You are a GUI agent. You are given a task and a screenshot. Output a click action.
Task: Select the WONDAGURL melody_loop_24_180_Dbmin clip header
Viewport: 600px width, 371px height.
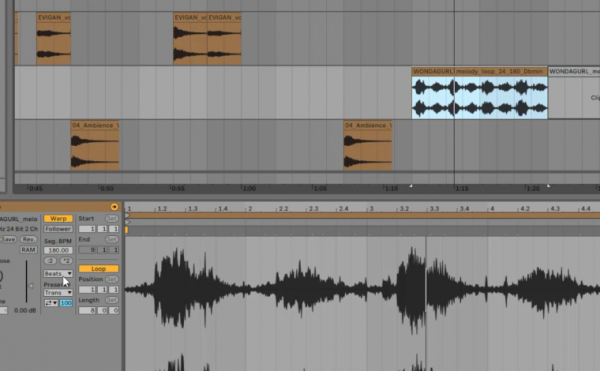[479, 72]
